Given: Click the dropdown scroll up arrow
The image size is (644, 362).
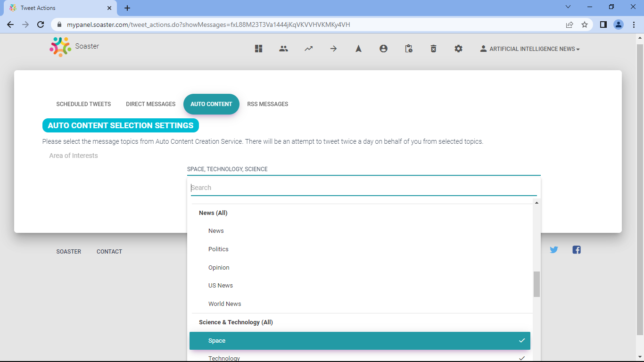Looking at the screenshot, I should click(537, 203).
